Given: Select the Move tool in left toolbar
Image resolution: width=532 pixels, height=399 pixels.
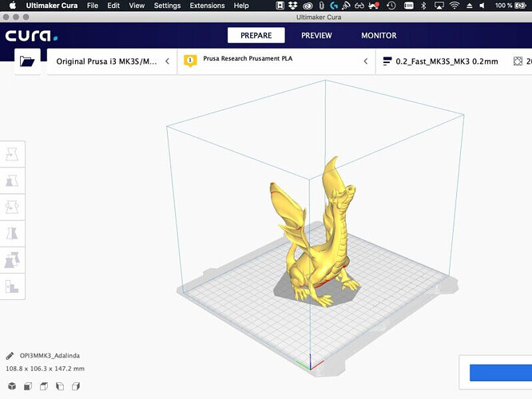Looking at the screenshot, I should click(x=12, y=154).
